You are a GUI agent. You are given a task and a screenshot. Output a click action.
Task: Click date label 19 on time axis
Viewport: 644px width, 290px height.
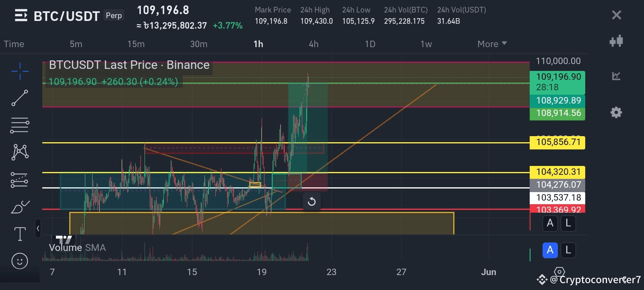[262, 272]
